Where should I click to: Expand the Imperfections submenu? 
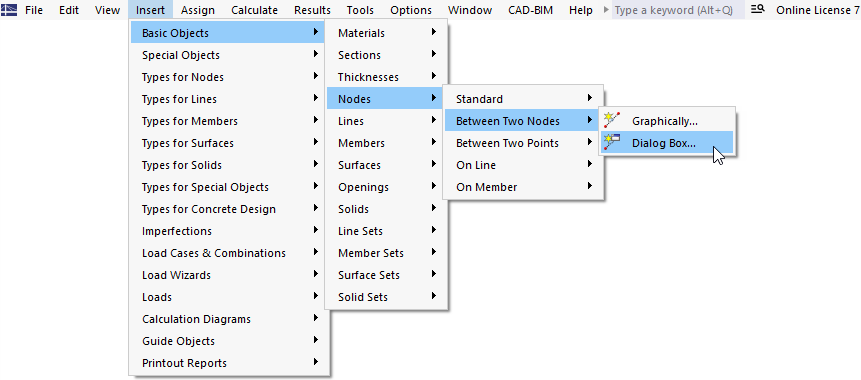tap(230, 231)
